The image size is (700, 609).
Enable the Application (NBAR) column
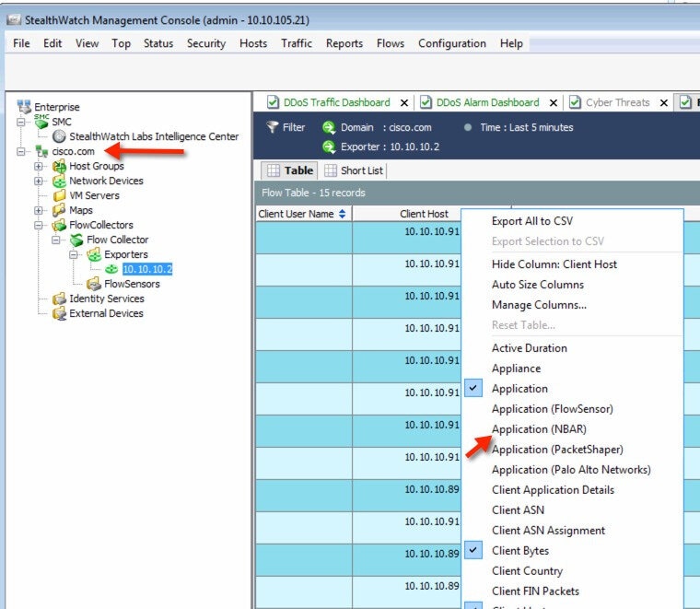pyautogui.click(x=539, y=429)
